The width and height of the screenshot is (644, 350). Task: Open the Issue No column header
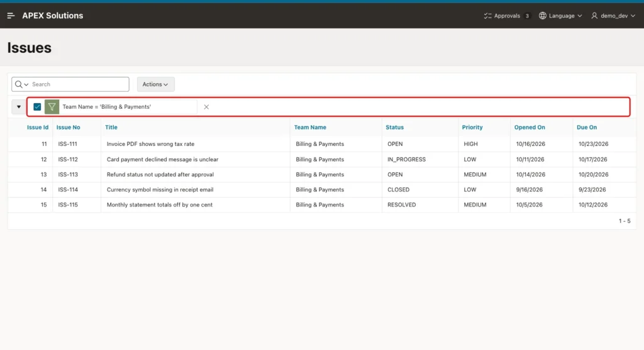tap(68, 128)
